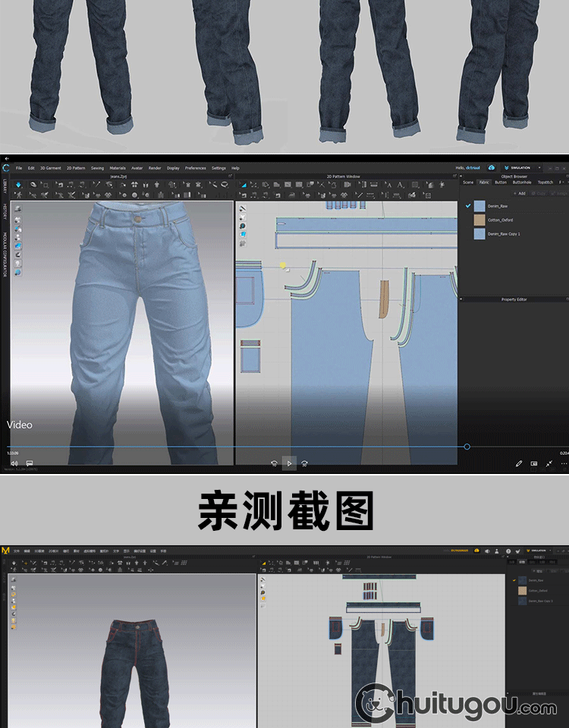Click the cloud sync icon near Hello text
The width and height of the screenshot is (569, 728).
(x=492, y=168)
